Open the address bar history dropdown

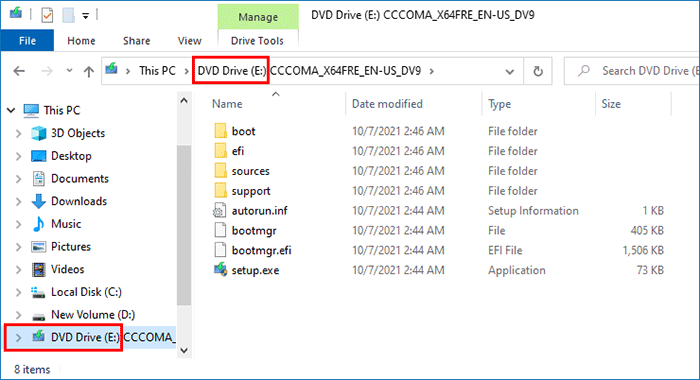(509, 71)
